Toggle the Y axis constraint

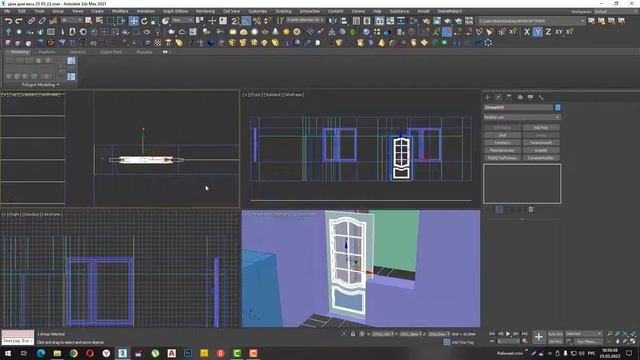coord(538,32)
